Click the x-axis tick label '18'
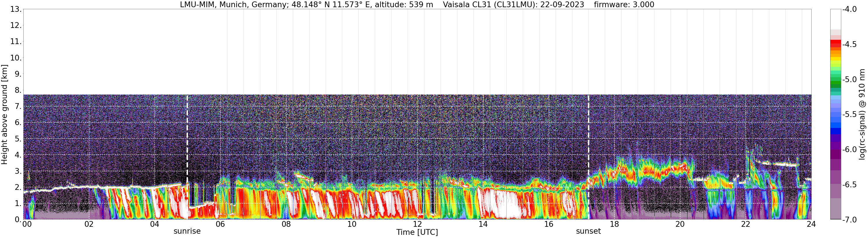This screenshot has width=868, height=238. [615, 224]
